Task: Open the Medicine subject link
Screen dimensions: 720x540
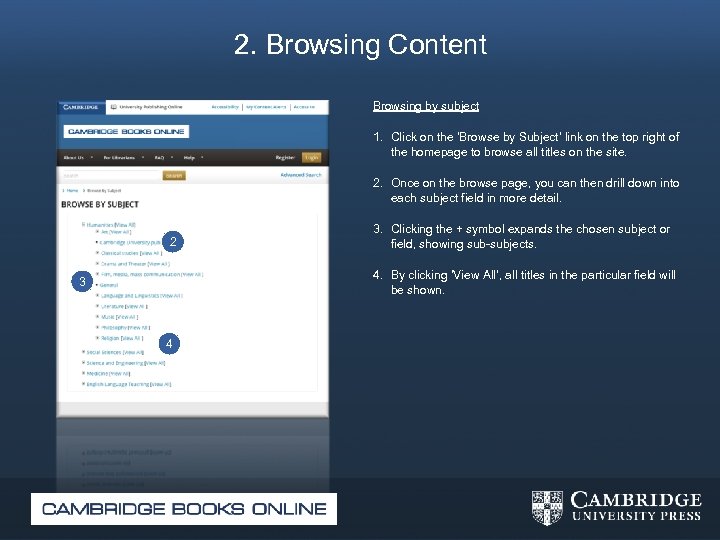Action: 97,374
